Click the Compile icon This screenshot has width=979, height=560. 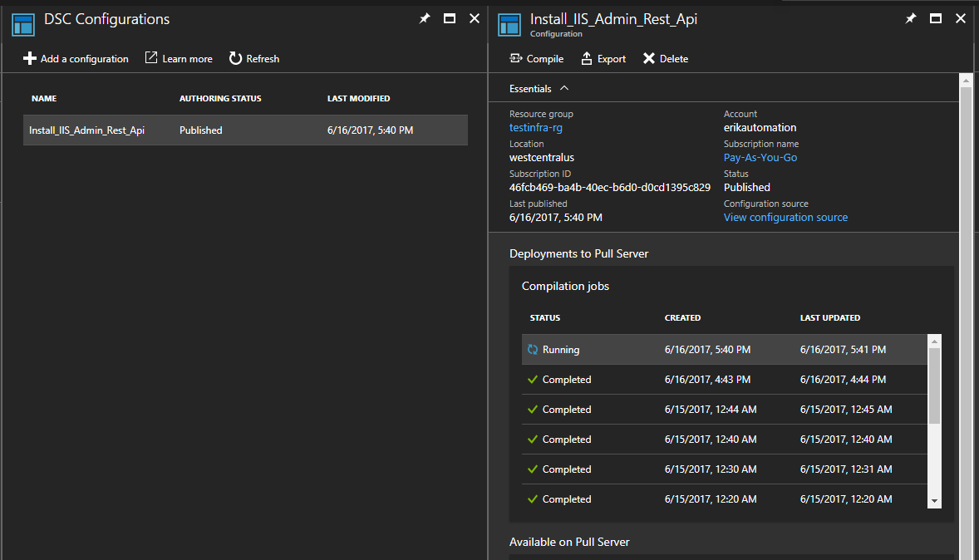(x=517, y=58)
